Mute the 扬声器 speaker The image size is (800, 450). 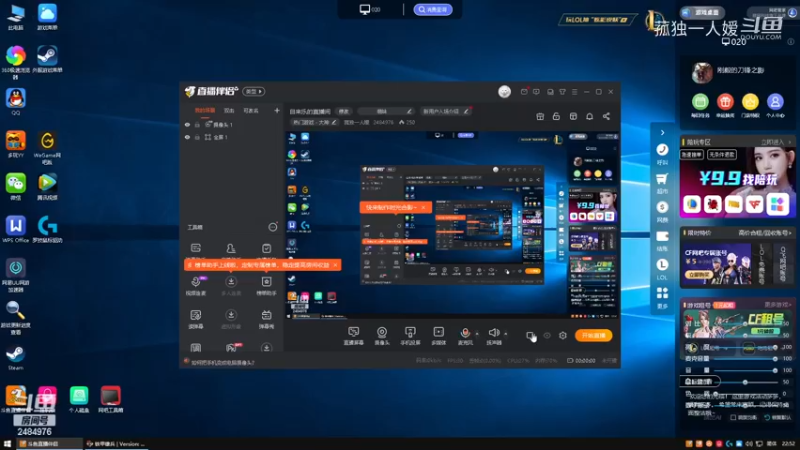[493, 336]
